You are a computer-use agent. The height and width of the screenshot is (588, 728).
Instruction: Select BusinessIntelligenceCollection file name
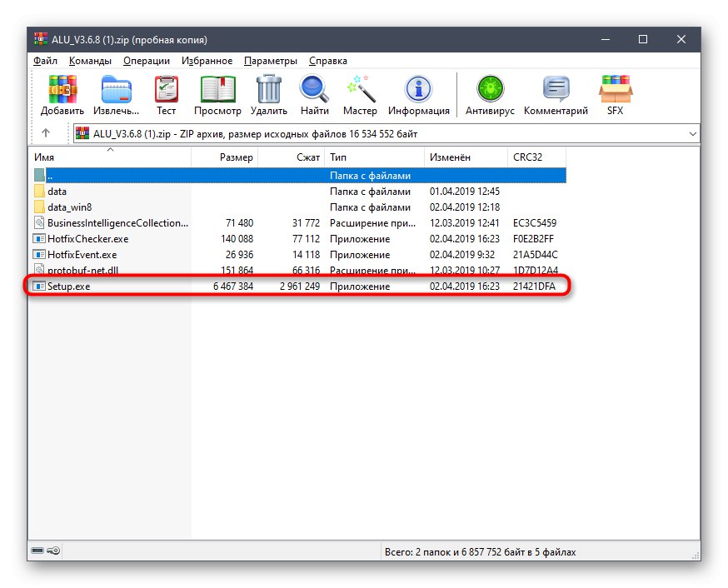(x=118, y=222)
